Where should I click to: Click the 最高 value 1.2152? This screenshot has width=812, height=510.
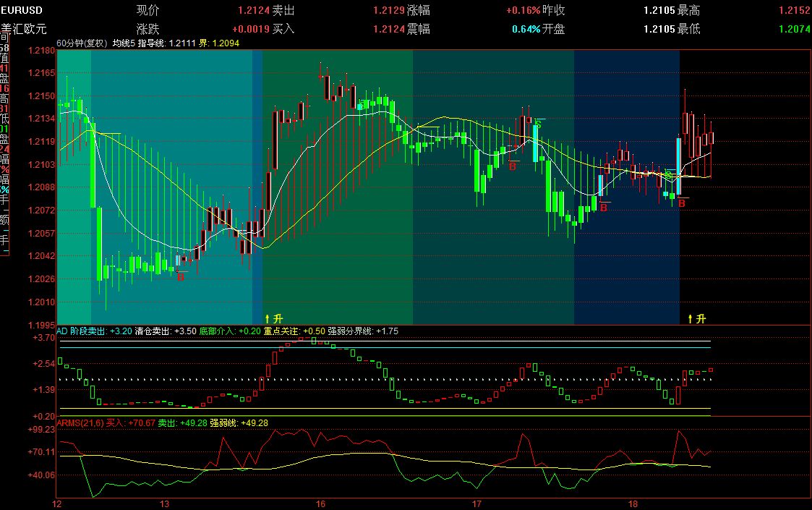[795, 10]
